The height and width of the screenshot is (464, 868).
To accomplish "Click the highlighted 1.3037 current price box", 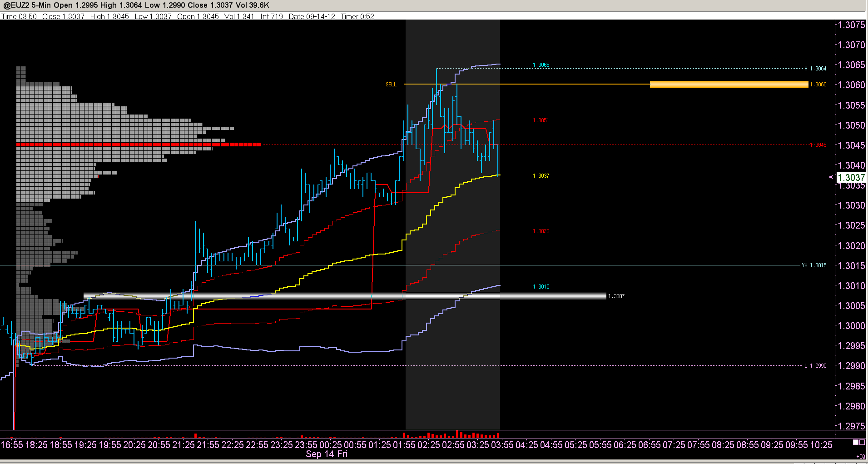I will point(851,178).
